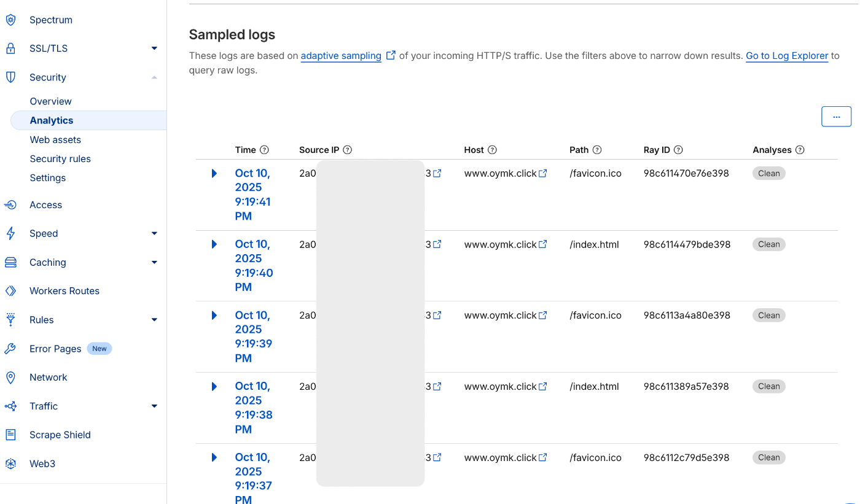The height and width of the screenshot is (504, 860).
Task: Click the help icon next to Ray ID
Action: coord(678,150)
